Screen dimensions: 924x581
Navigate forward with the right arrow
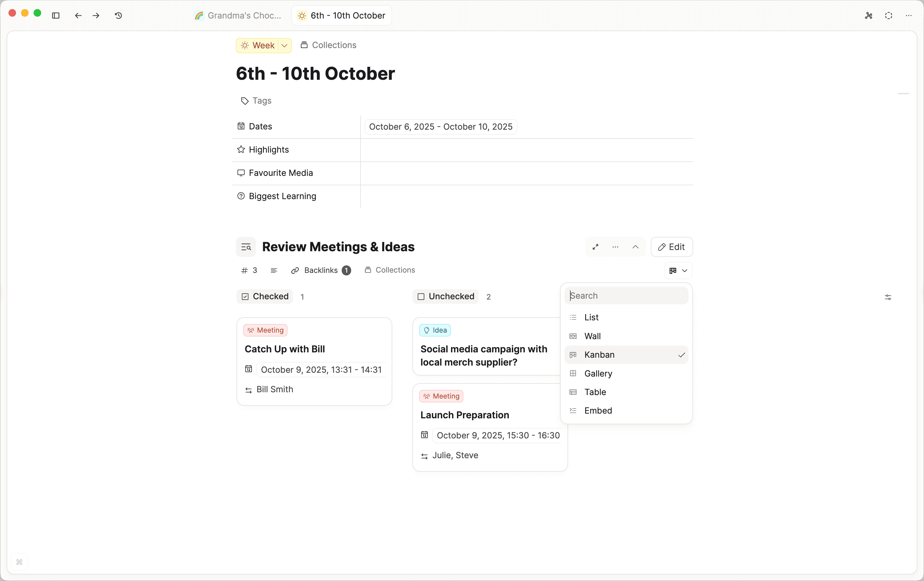point(96,16)
